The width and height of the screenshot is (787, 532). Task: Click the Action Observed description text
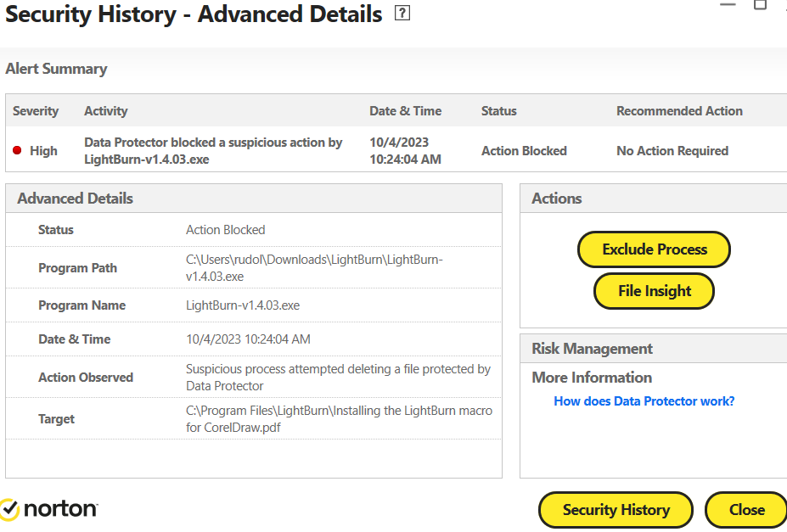click(x=338, y=378)
